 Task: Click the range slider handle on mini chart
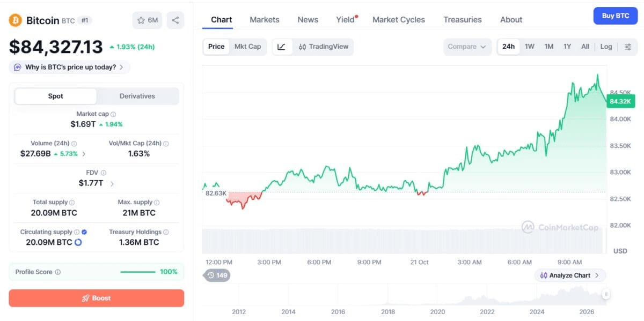coord(606,294)
